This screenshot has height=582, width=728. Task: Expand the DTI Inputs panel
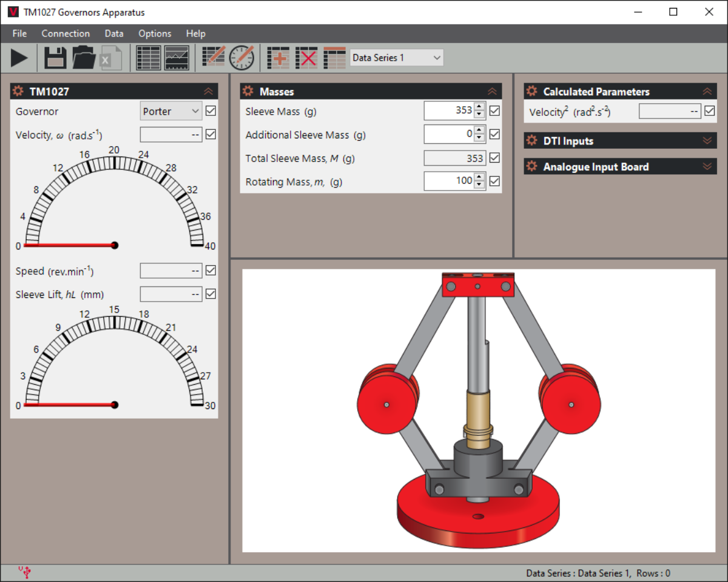[620, 141]
